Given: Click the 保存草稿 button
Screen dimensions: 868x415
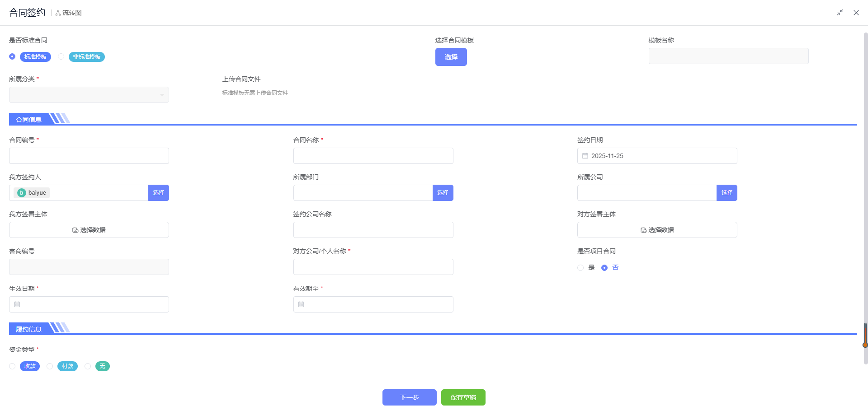Looking at the screenshot, I should 463,397.
